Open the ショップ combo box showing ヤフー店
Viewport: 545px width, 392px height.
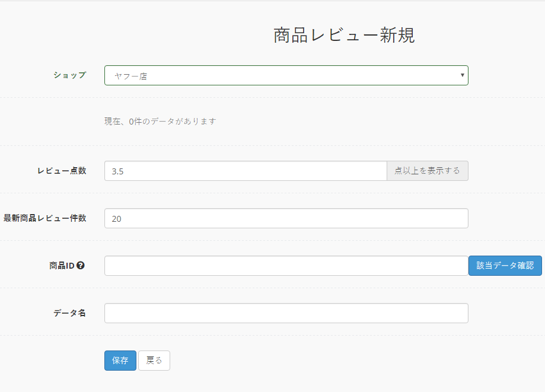pyautogui.click(x=286, y=75)
